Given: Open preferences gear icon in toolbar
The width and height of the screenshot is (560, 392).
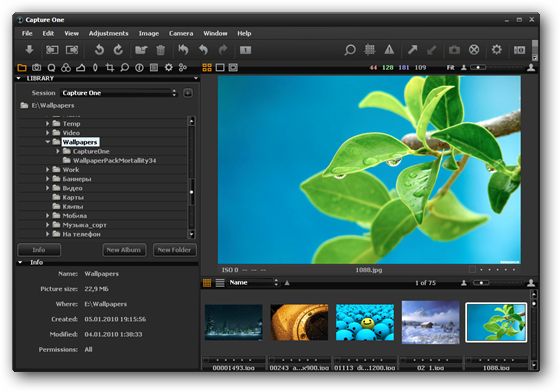Looking at the screenshot, I should coord(496,50).
